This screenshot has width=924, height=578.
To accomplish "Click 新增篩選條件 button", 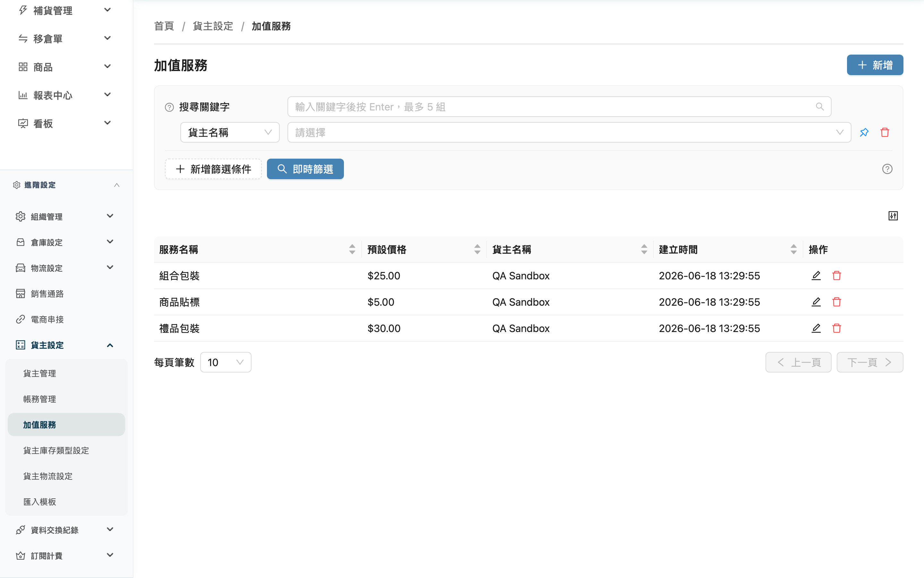I will click(213, 169).
